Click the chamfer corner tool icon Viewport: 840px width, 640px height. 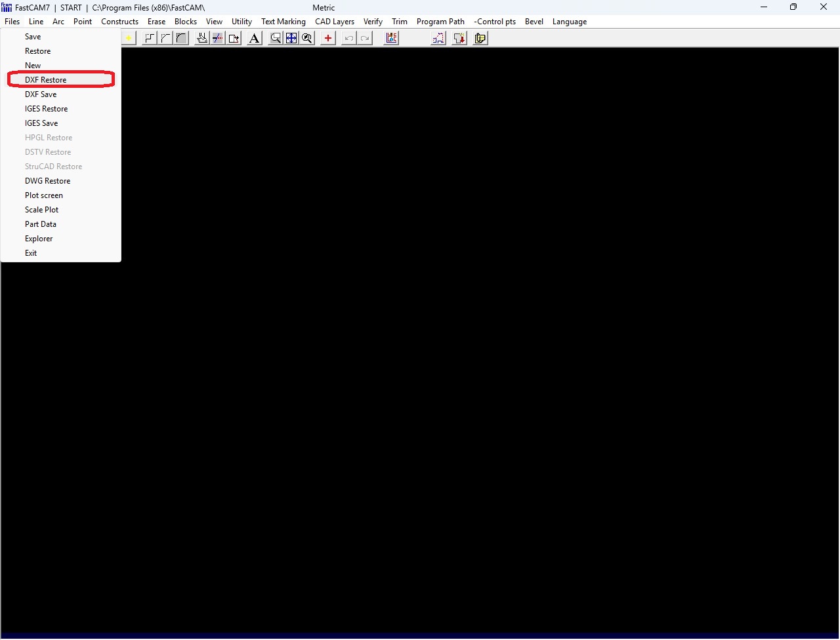point(165,38)
